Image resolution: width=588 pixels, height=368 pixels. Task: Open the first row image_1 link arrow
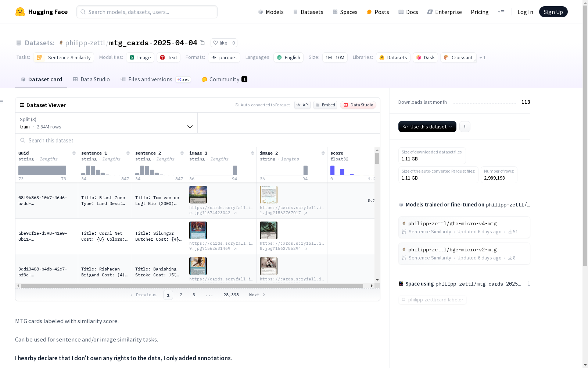point(235,213)
